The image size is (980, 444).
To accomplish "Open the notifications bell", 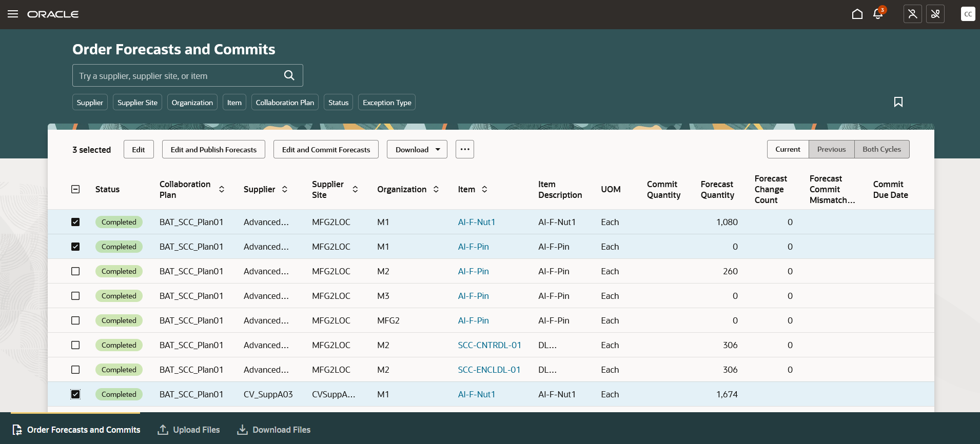I will coord(878,14).
